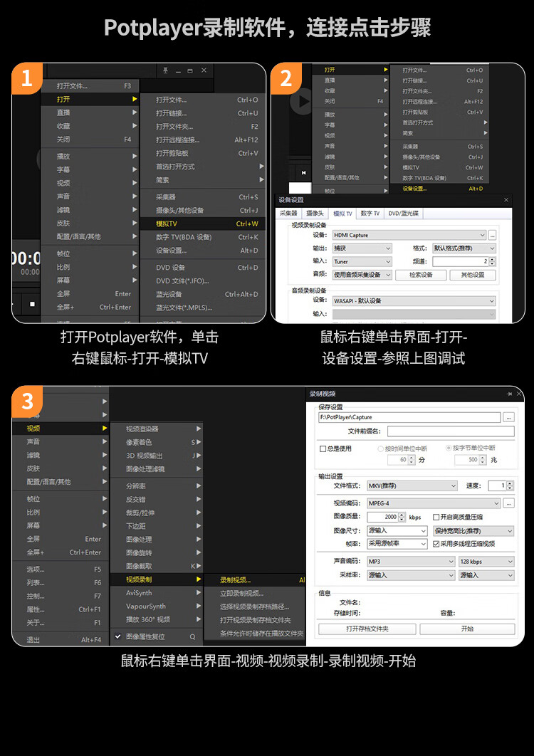Image resolution: width=534 pixels, height=756 pixels.
Task: Click the ... button beside the F:\PotPlayer\Capture path
Action: 508,418
